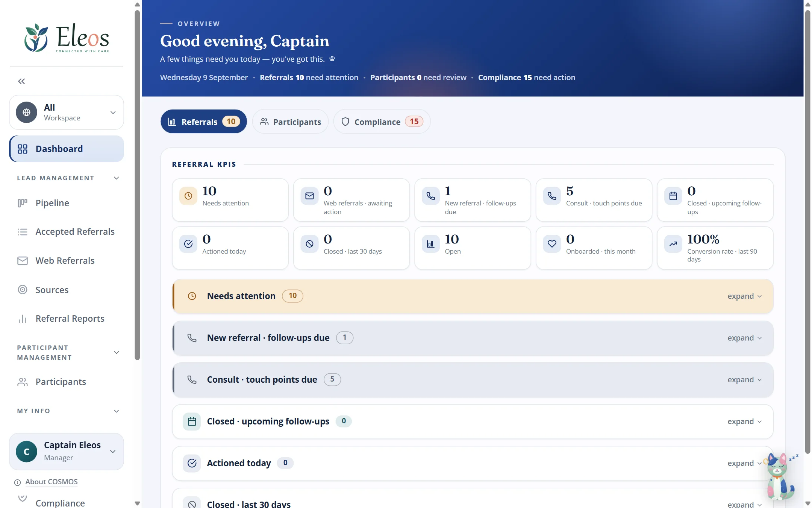Click the sidebar scroll down arrow
812x508 pixels.
pyautogui.click(x=137, y=503)
